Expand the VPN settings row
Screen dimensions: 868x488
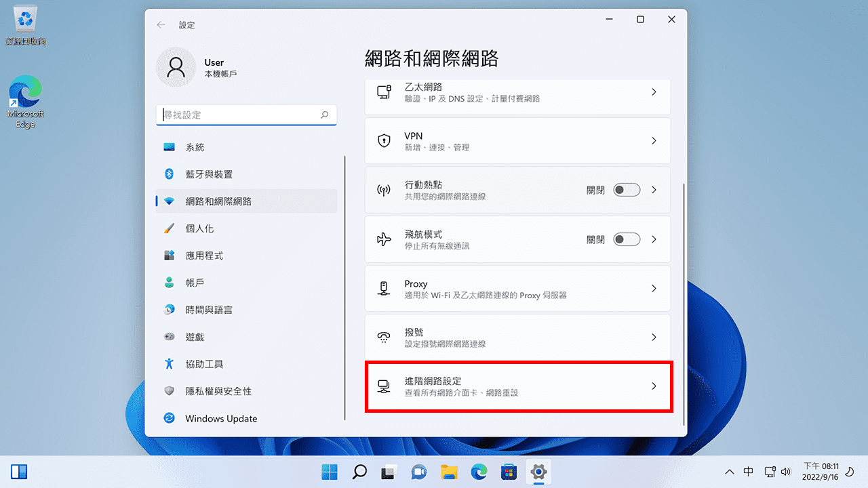pos(653,140)
